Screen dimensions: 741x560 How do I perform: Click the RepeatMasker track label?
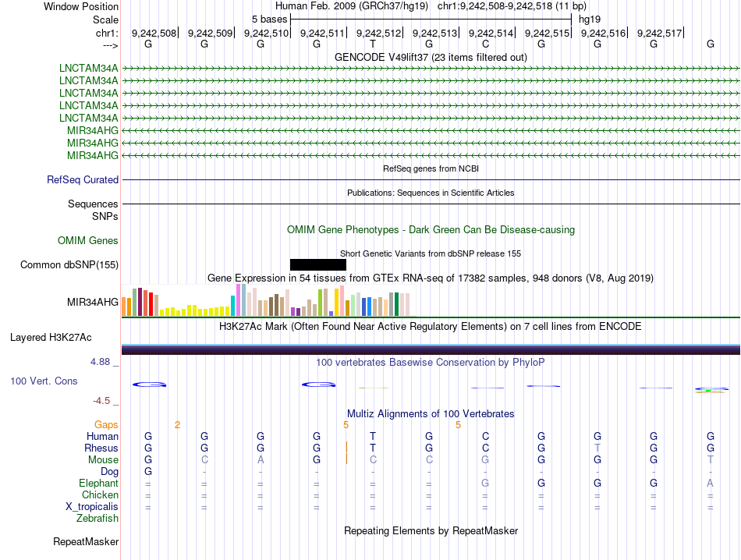[86, 541]
